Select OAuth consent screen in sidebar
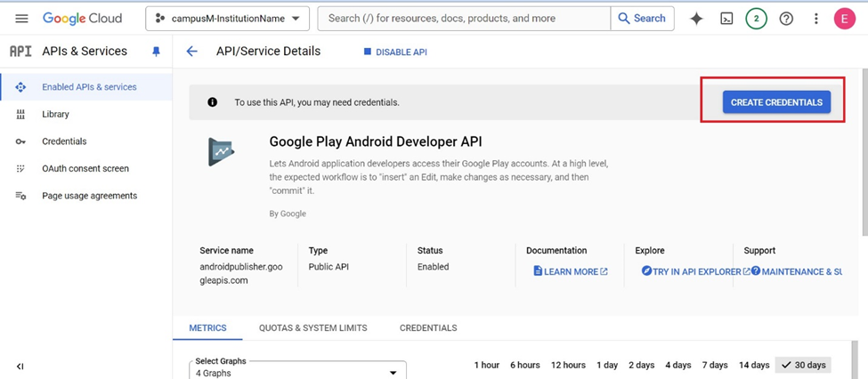868x379 pixels. pyautogui.click(x=86, y=169)
